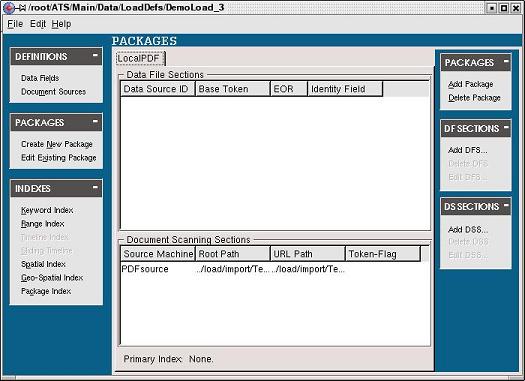Click Edit Existing Package
This screenshot has height=381, width=525.
[59, 158]
